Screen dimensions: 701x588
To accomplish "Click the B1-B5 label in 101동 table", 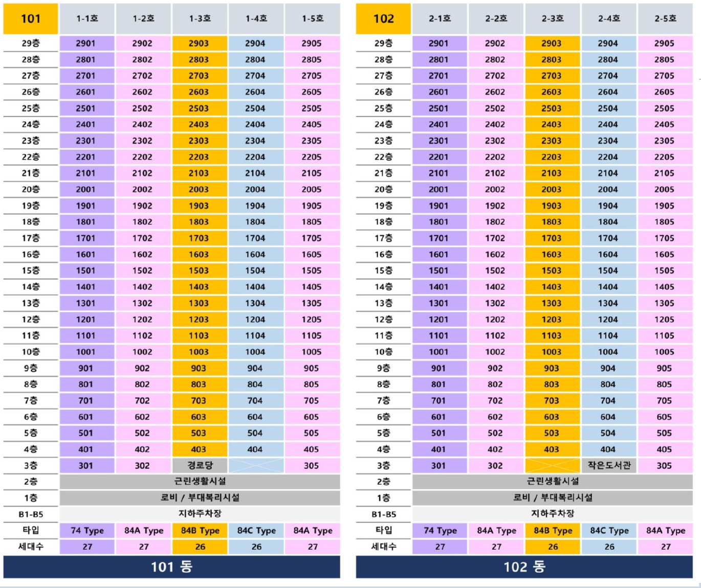I will click(31, 514).
